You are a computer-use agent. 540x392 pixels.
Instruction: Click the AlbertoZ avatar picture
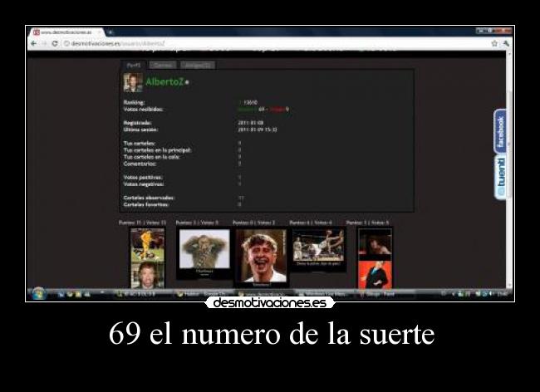click(133, 82)
